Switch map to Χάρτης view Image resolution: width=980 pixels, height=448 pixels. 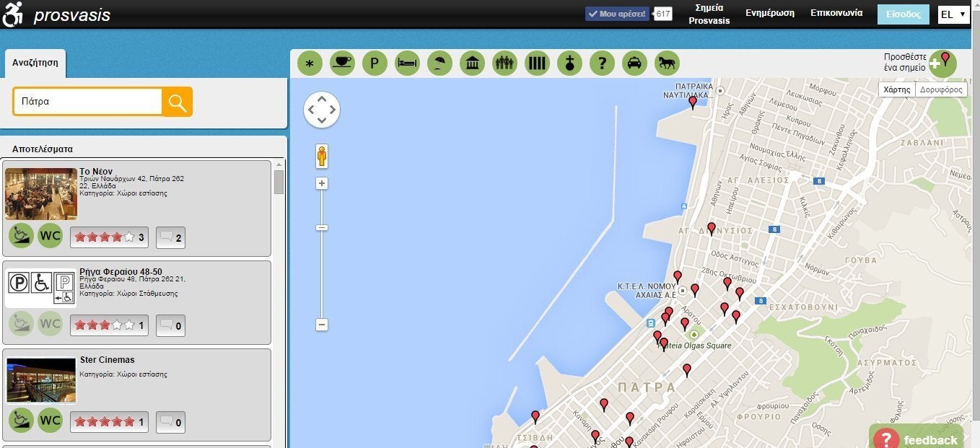tap(896, 89)
